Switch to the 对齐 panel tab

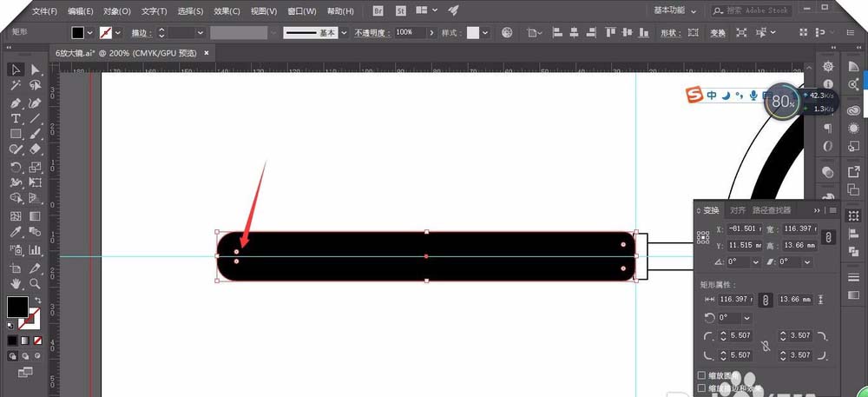tap(737, 210)
